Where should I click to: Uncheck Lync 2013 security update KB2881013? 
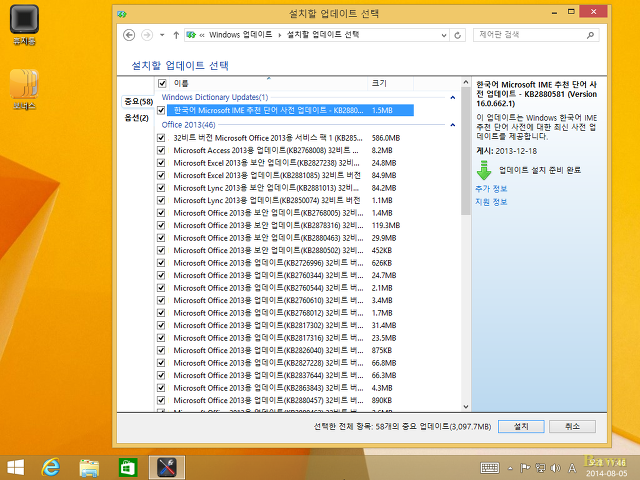point(161,188)
